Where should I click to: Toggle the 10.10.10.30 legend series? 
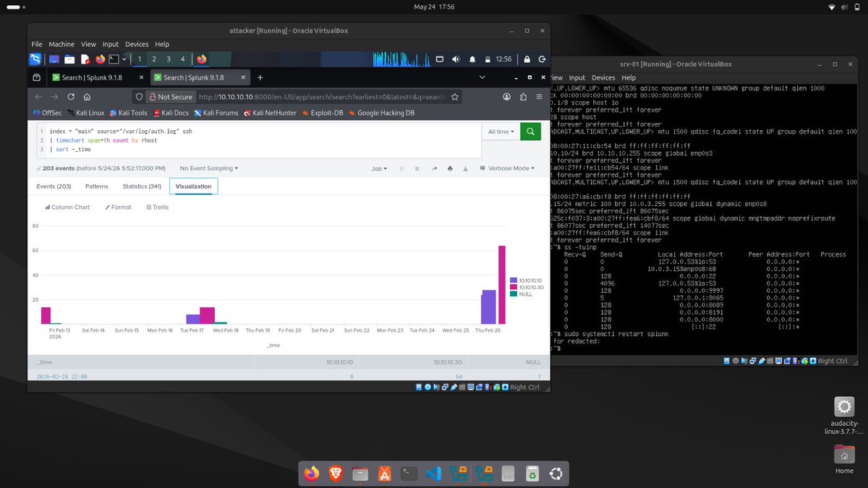[x=525, y=287]
